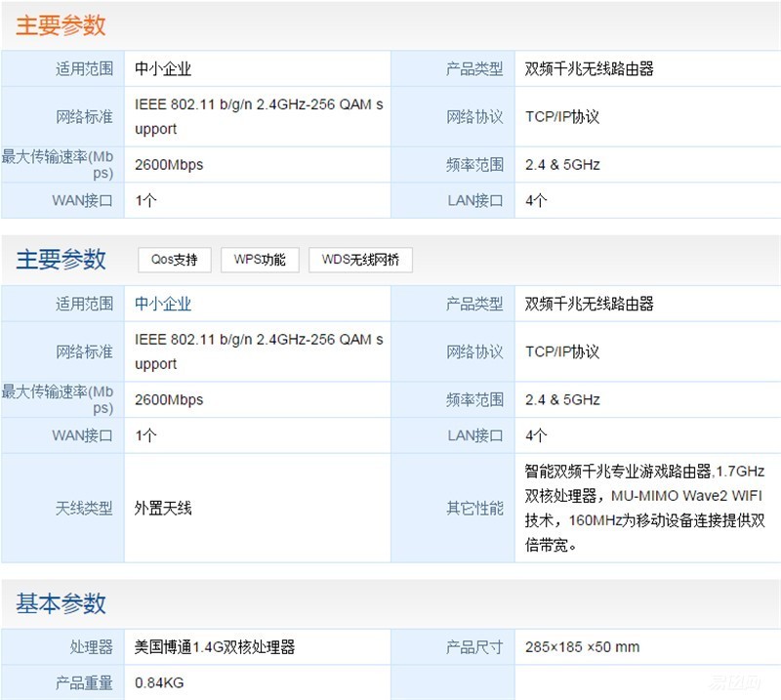Select IEEE 802.11 standard in second table
Image resolution: width=781 pixels, height=700 pixels.
point(259,351)
